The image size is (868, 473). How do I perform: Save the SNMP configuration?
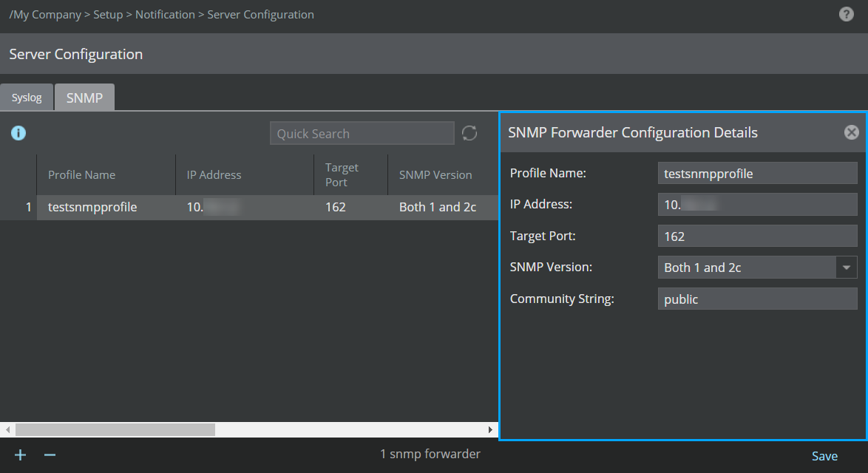pos(824,456)
